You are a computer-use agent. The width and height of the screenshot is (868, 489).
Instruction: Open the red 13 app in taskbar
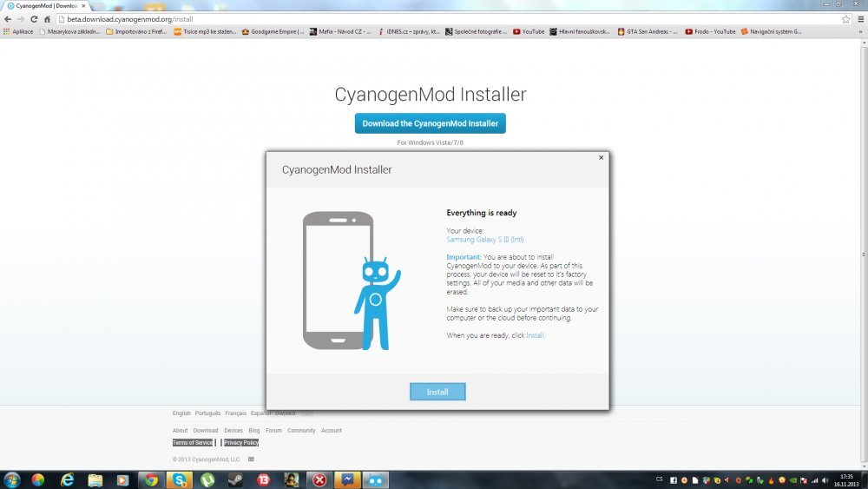click(x=264, y=479)
